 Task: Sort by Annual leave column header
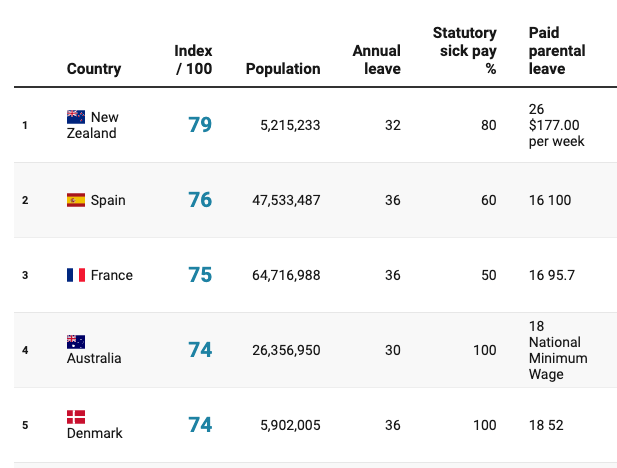click(377, 60)
